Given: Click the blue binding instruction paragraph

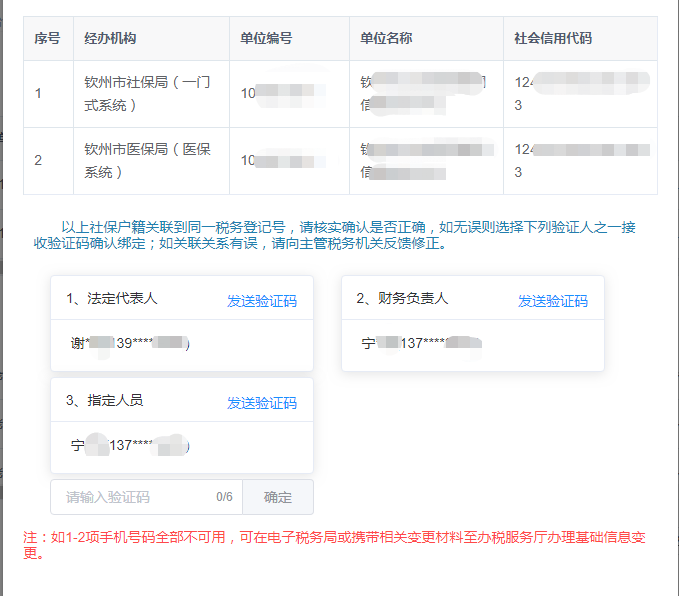Looking at the screenshot, I should pos(340,235).
